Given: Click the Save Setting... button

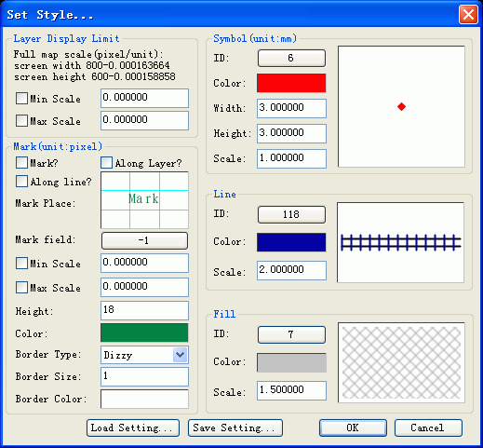Looking at the screenshot, I should 235,428.
